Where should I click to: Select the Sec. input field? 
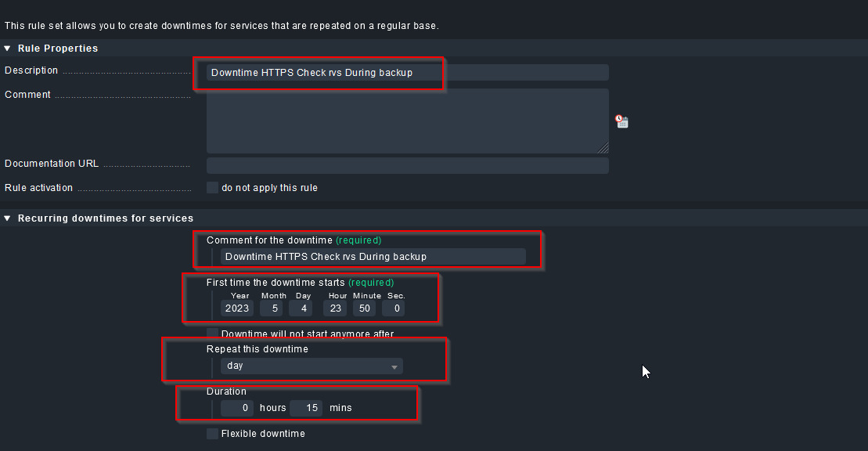click(x=394, y=308)
